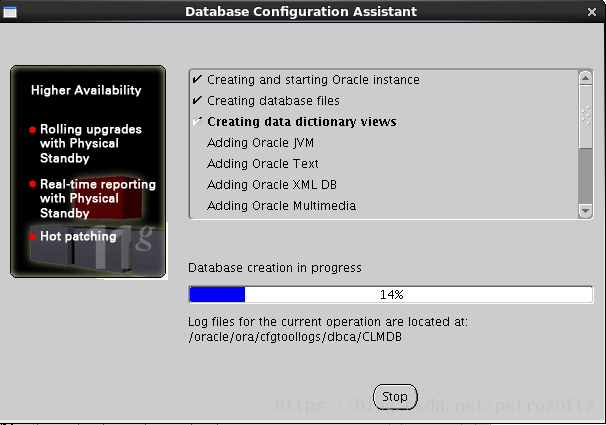Select 'Creating data dictionary views' step
Screen dimensions: 606x425
(302, 122)
